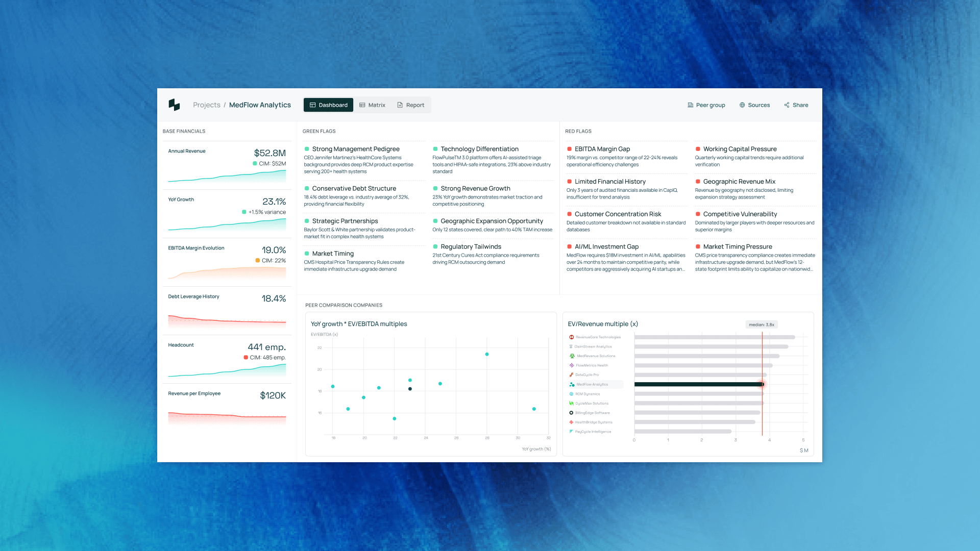Click the share network icon beside Share

(x=786, y=105)
